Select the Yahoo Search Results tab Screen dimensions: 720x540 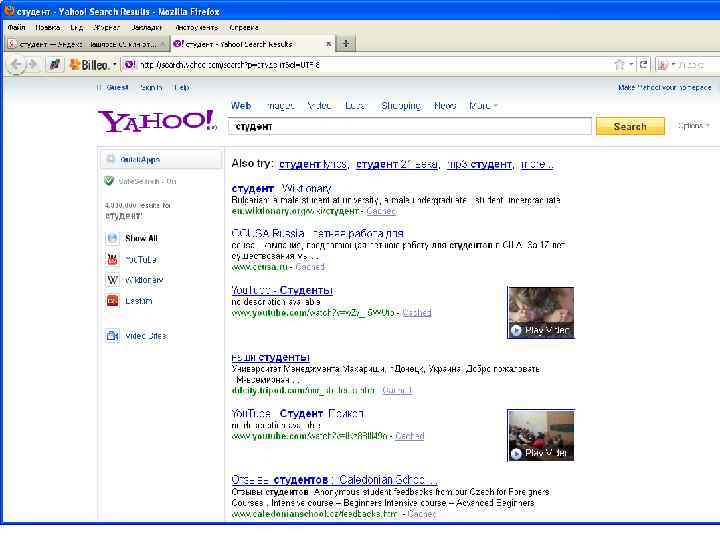[x=253, y=44]
